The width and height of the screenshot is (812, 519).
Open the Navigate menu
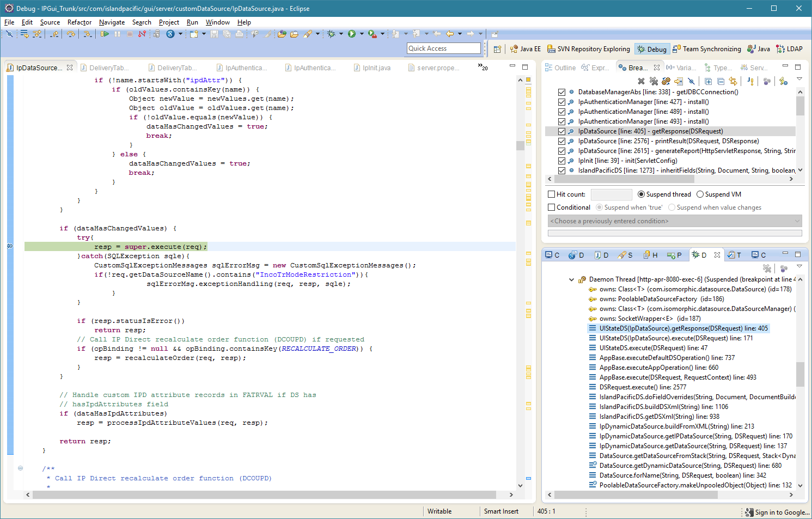[112, 22]
